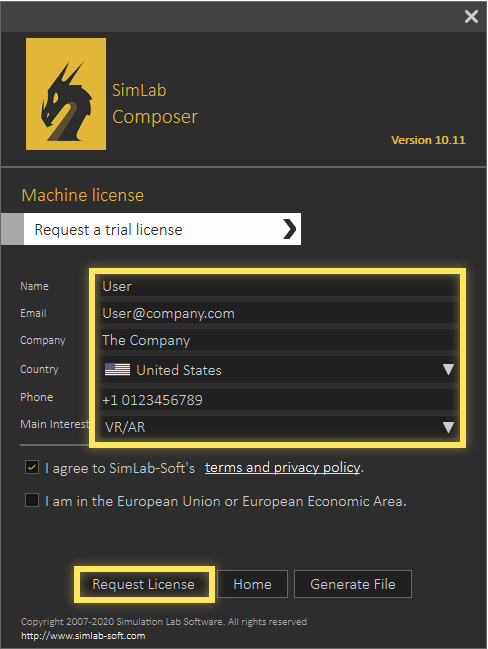
Task: Click the Version 10.11 label
Action: 428,140
